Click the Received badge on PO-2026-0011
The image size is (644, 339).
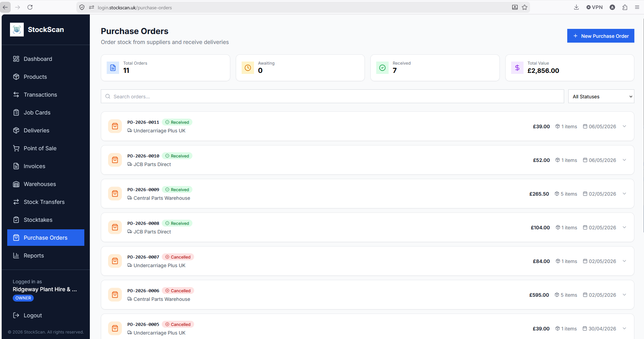pyautogui.click(x=177, y=122)
